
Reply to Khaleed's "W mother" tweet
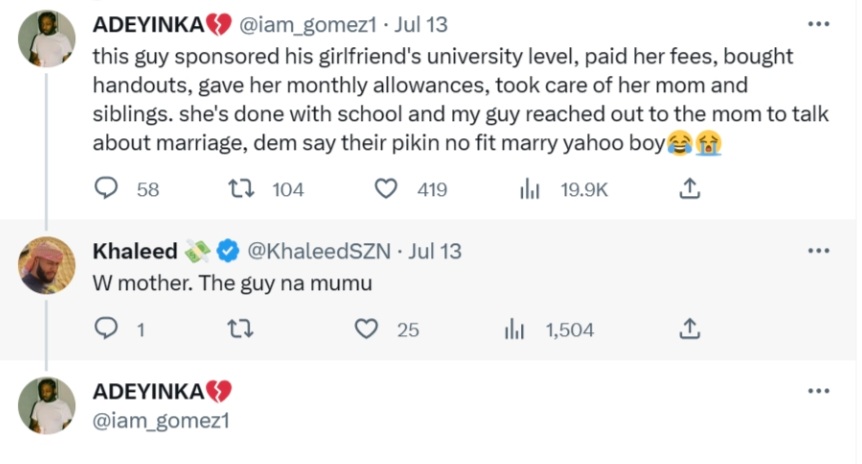pos(107,329)
